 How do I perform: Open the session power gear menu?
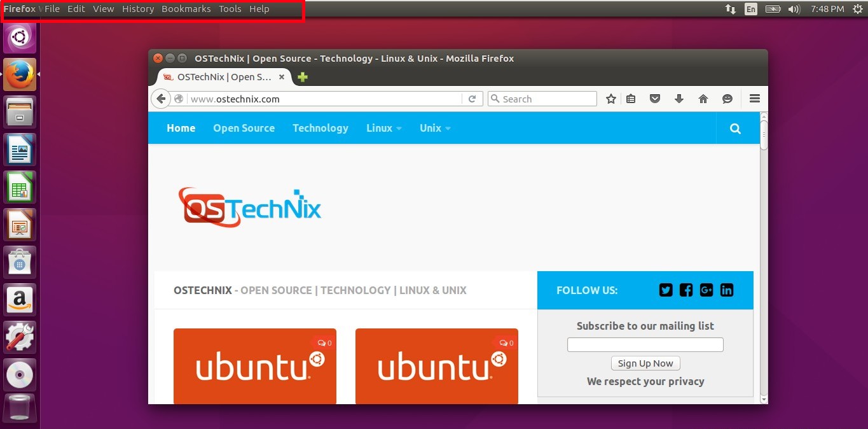tap(857, 9)
